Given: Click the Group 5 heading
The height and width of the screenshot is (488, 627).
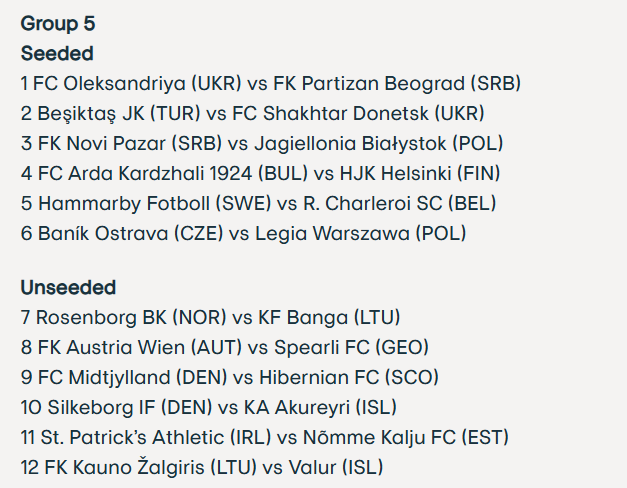Looking at the screenshot, I should click(58, 23).
